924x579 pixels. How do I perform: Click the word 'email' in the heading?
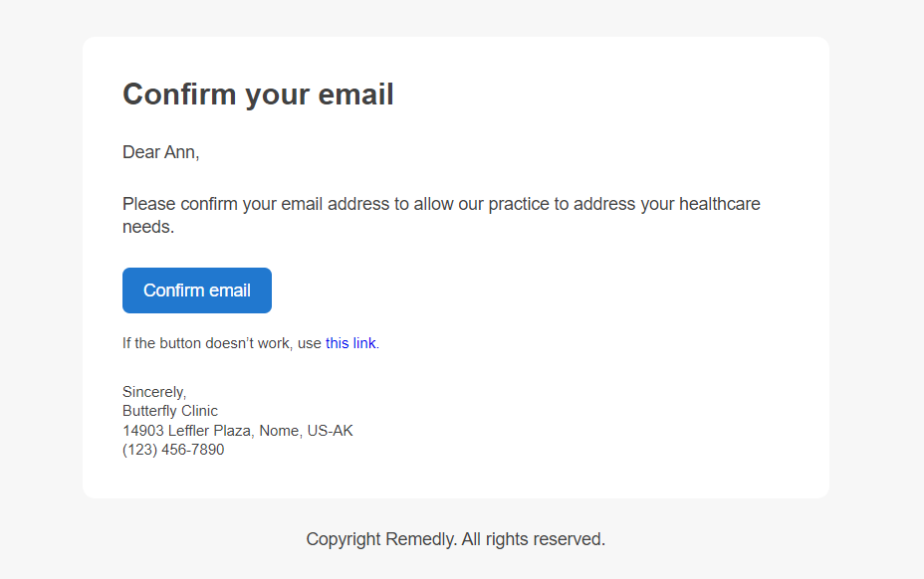pyautogui.click(x=355, y=95)
